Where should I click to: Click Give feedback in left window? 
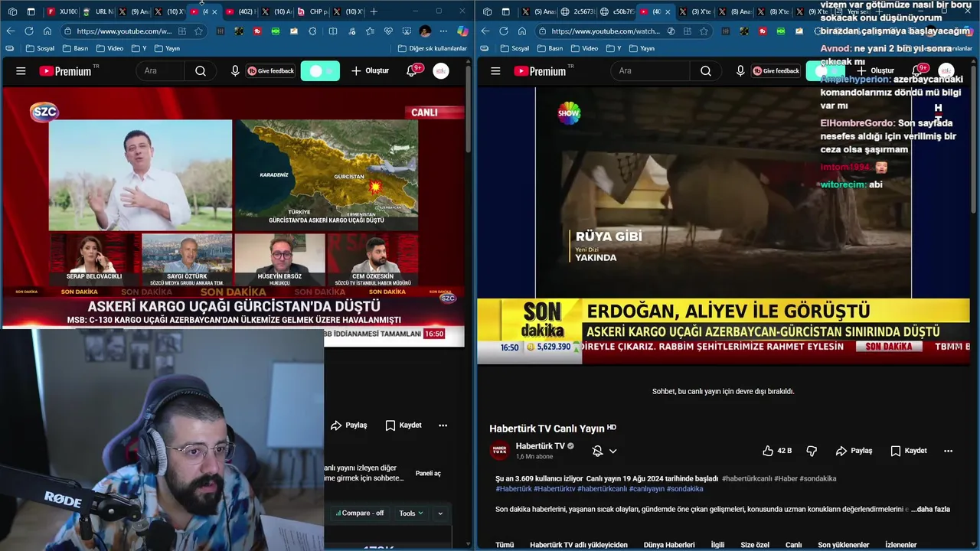[270, 71]
